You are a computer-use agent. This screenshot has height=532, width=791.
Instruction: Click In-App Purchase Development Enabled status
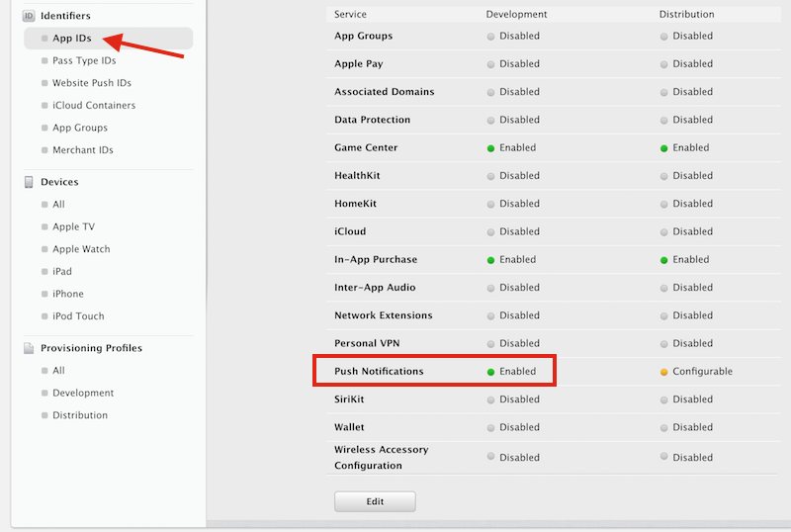[511, 260]
